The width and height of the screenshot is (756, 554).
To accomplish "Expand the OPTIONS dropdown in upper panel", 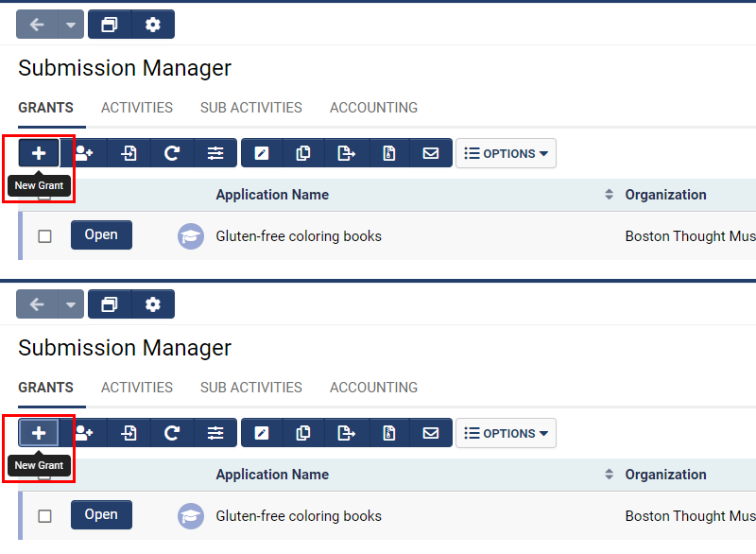I will pyautogui.click(x=506, y=153).
